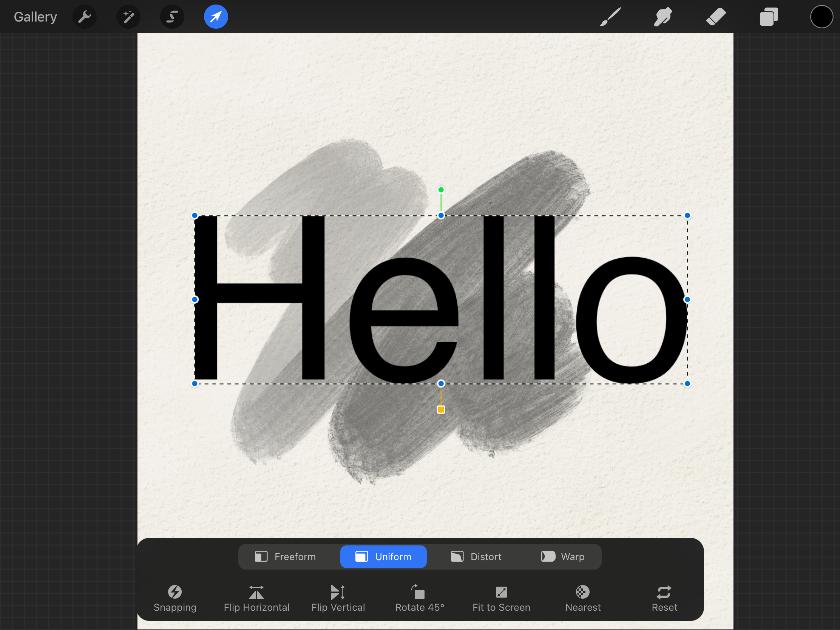840x630 pixels.
Task: Flip the selection horizontally
Action: coord(257,598)
